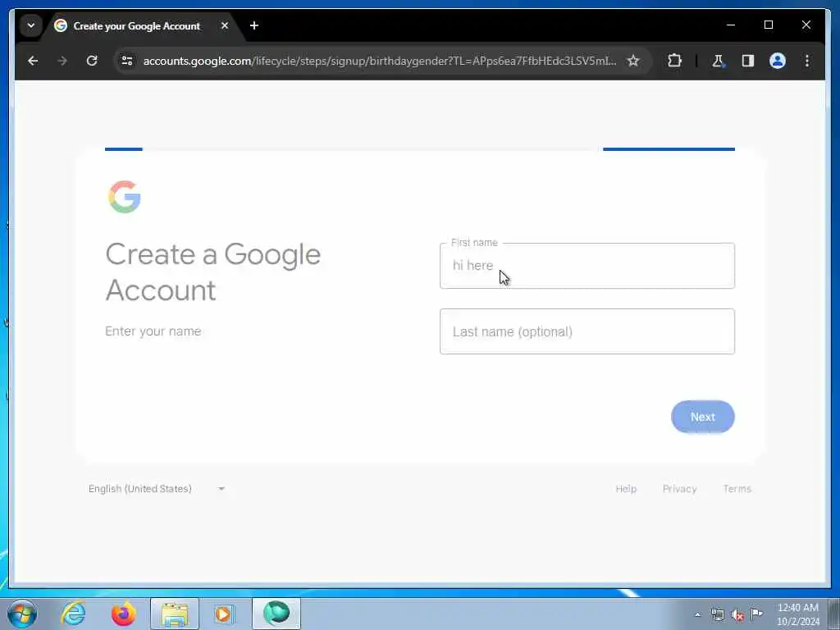This screenshot has height=630, width=840.
Task: Open a new tab with plus button
Action: [x=254, y=25]
